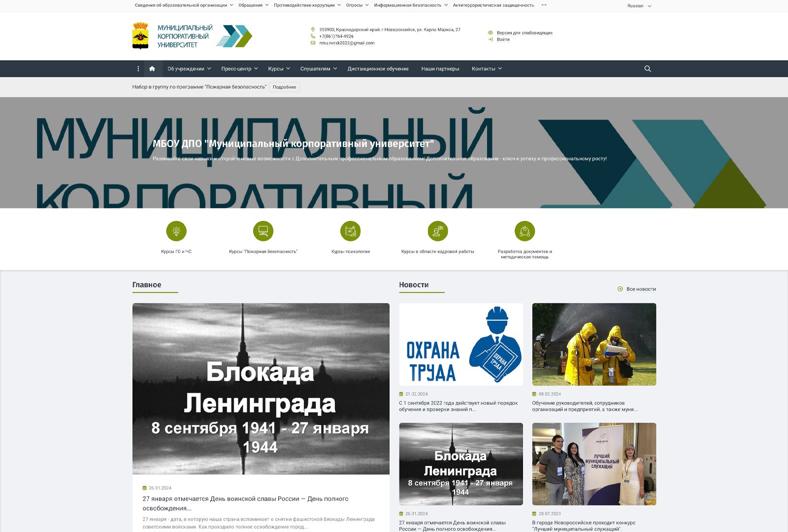The height and width of the screenshot is (532, 788).
Task: Open the Пресс-центр dropdown menu
Action: coord(239,69)
